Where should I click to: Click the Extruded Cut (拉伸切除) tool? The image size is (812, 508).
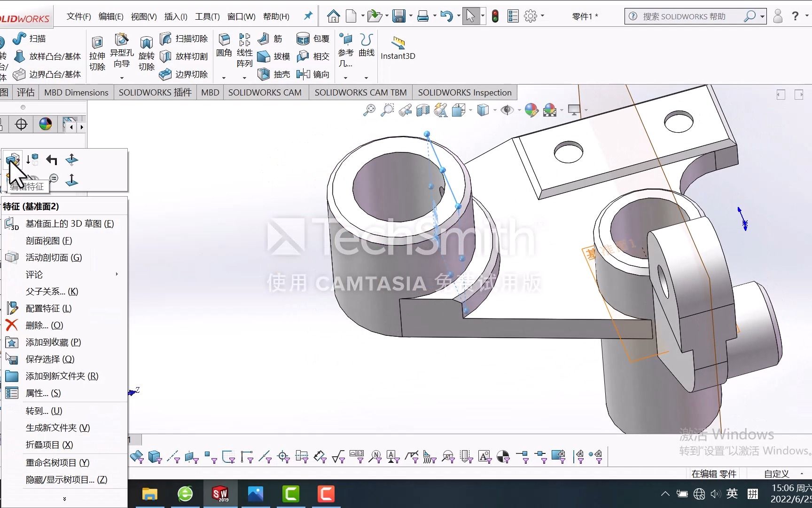pyautogui.click(x=97, y=53)
